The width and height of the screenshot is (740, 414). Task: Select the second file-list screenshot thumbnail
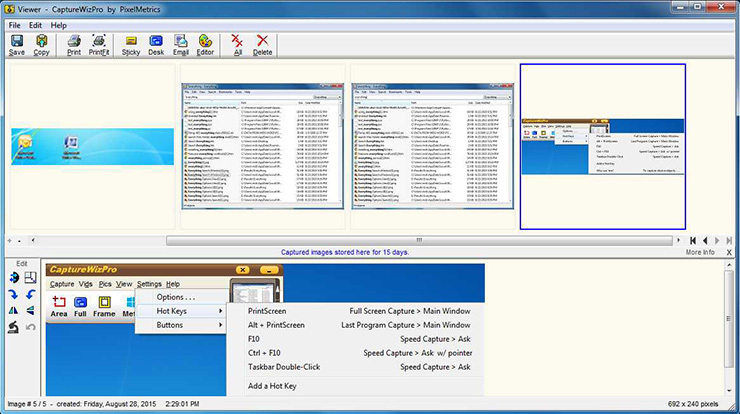pyautogui.click(x=433, y=145)
